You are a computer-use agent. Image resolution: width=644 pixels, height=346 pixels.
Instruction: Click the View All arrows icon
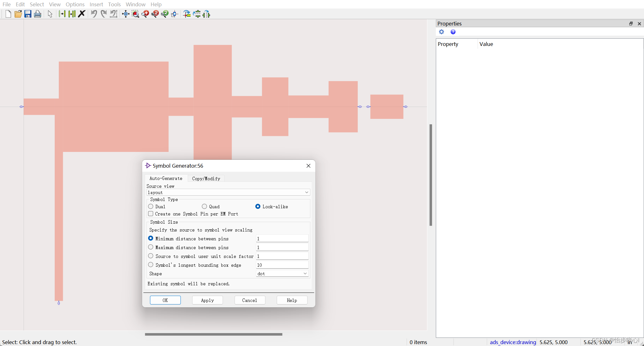click(x=126, y=14)
